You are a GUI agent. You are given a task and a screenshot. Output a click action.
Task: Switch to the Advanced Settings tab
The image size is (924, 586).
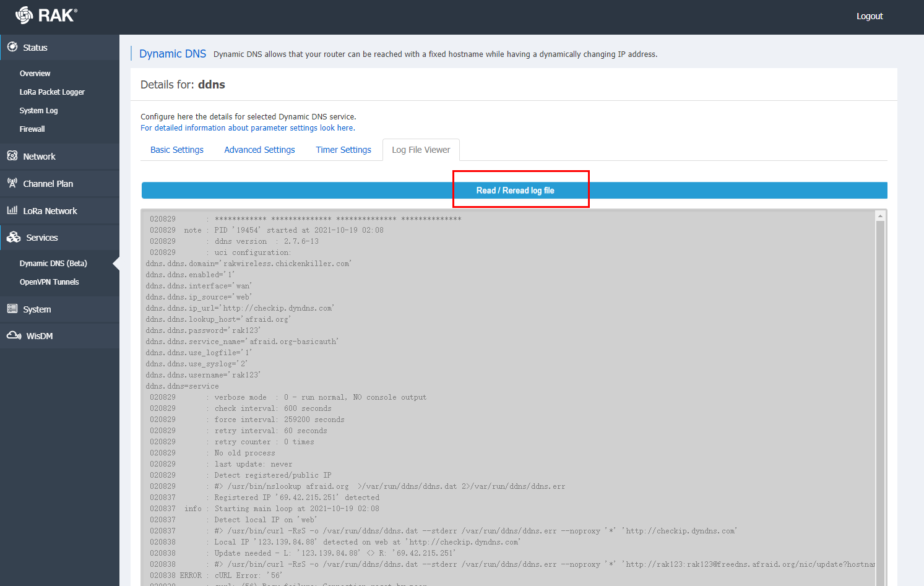tap(259, 150)
